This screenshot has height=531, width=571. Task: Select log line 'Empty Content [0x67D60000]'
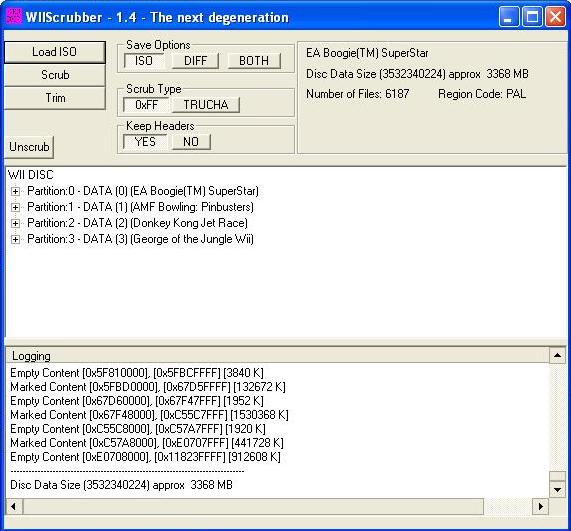[137, 401]
